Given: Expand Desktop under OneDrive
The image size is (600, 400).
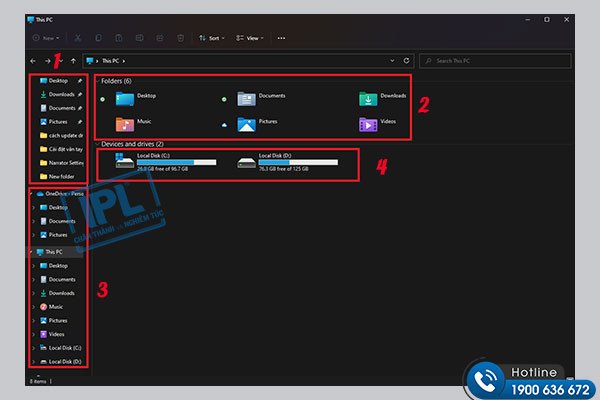Looking at the screenshot, I should click(x=34, y=208).
